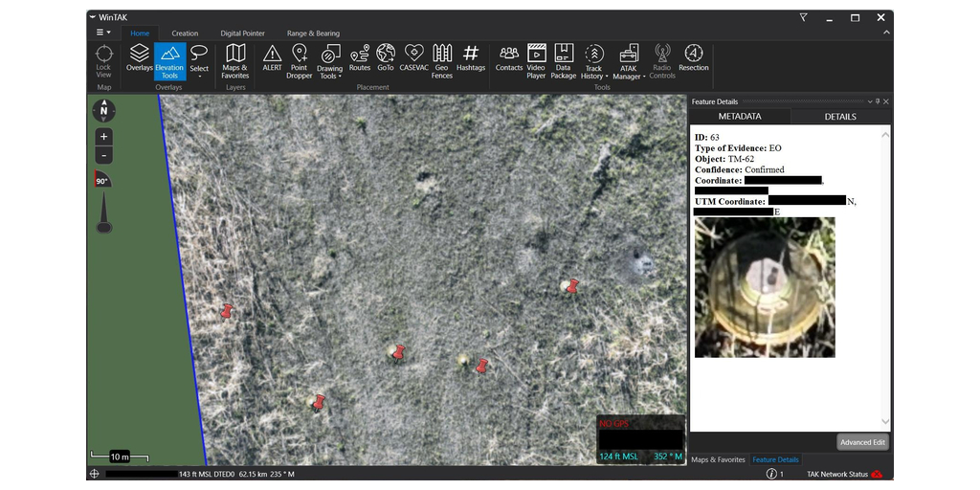Select the Point Dropper tool
980x490 pixels.
[x=300, y=59]
